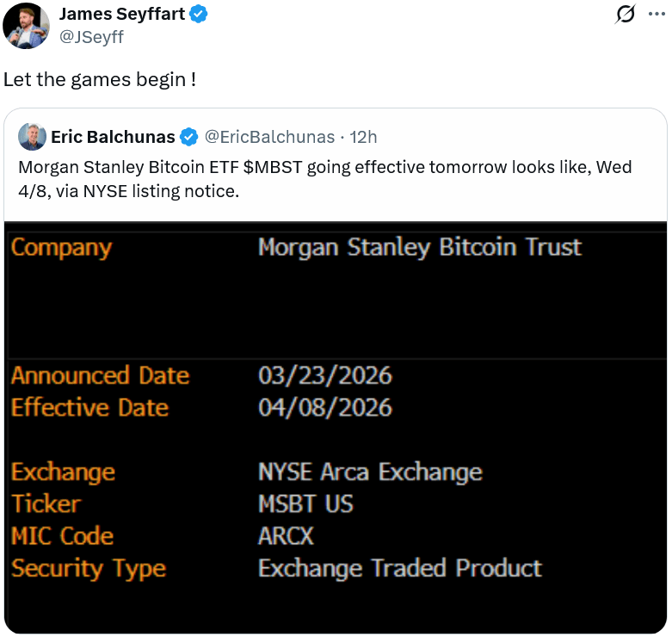Viewport: 672px width, 637px height.
Task: Click James Seyffart's profile avatar
Action: (x=26, y=25)
